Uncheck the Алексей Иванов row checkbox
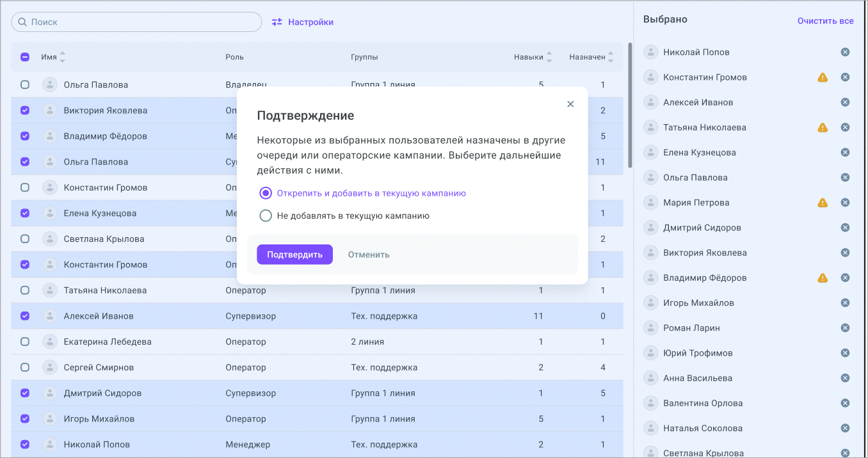 click(25, 316)
